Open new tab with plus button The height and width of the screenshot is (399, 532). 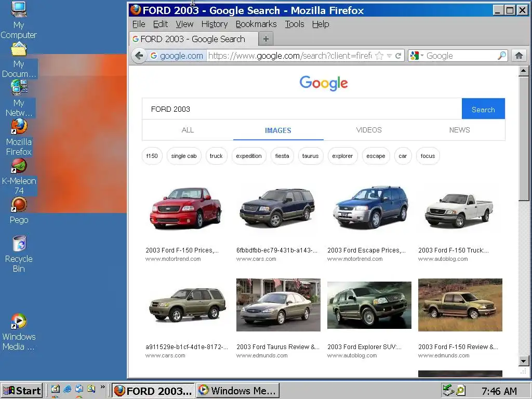(x=266, y=39)
